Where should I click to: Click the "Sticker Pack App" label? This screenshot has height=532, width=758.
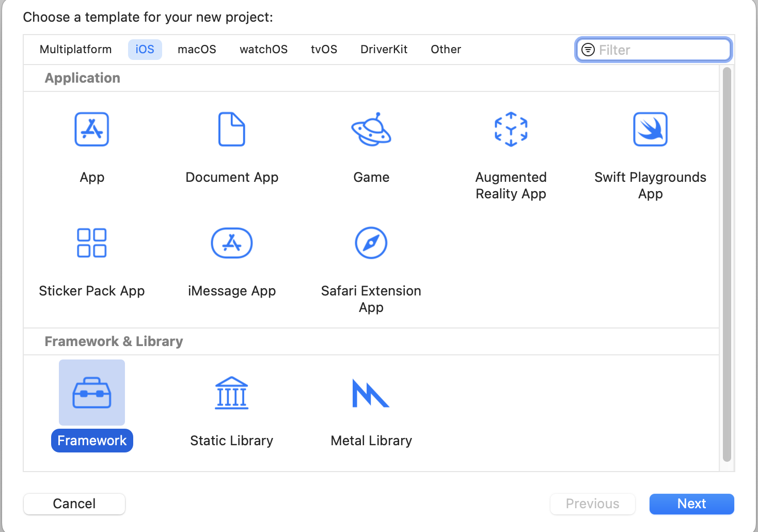92,291
